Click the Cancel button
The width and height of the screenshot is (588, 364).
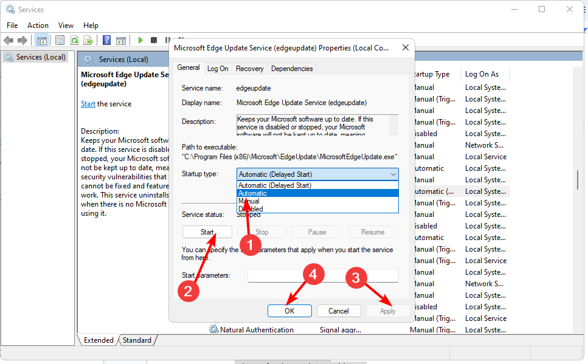(x=339, y=311)
